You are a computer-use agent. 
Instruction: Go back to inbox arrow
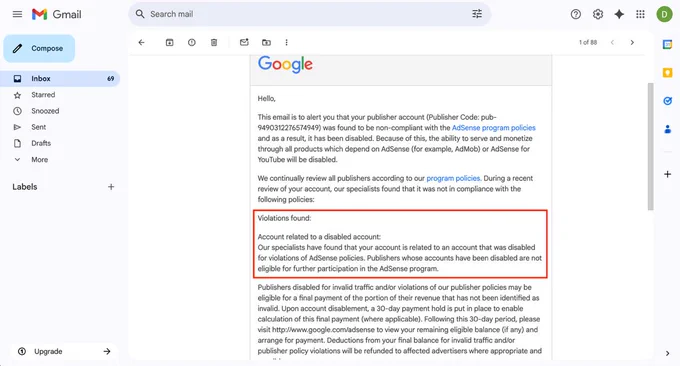[141, 42]
